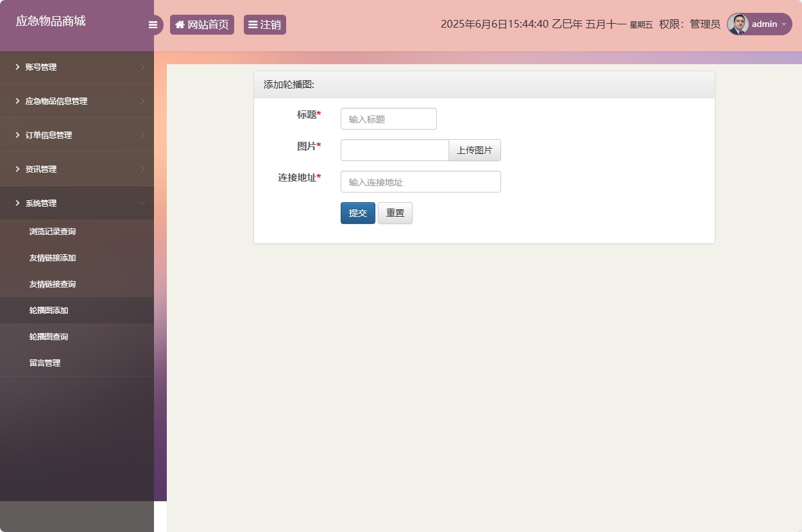Click the 重置 reset button

click(x=395, y=212)
